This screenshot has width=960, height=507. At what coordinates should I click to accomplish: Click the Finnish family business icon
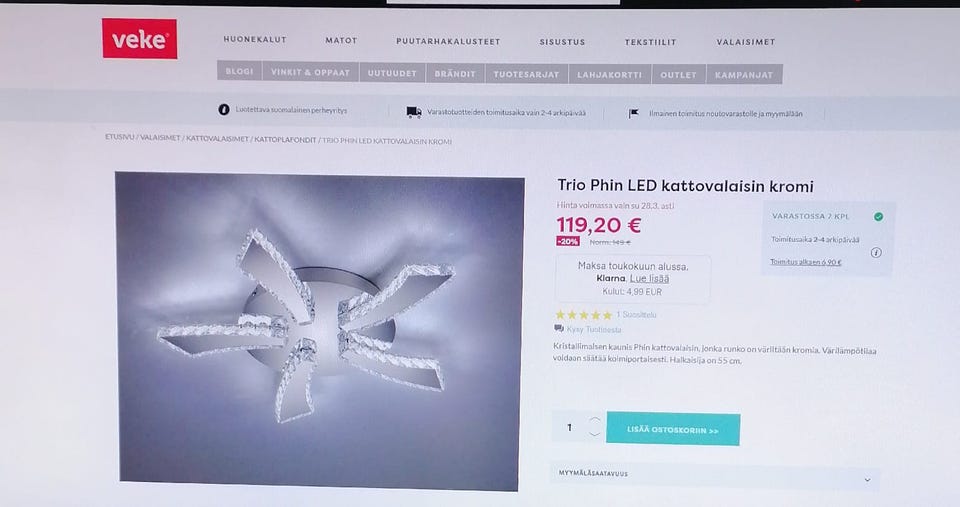pos(223,110)
